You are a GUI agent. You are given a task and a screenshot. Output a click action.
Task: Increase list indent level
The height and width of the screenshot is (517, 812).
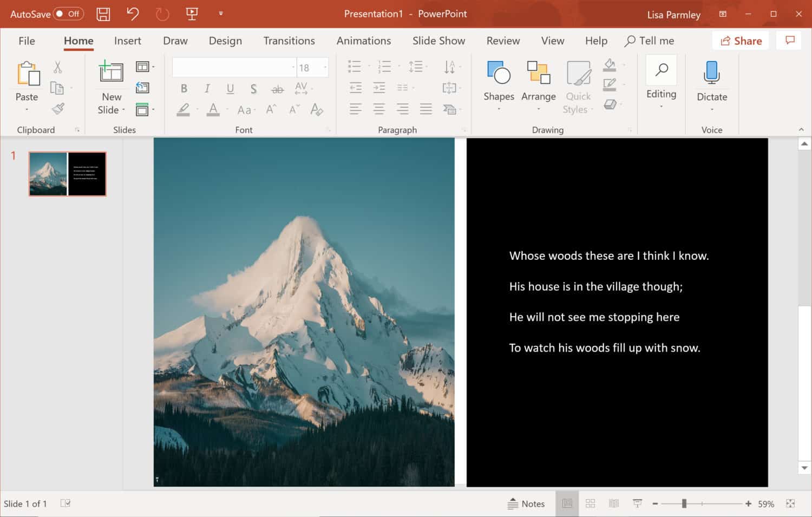pyautogui.click(x=379, y=88)
